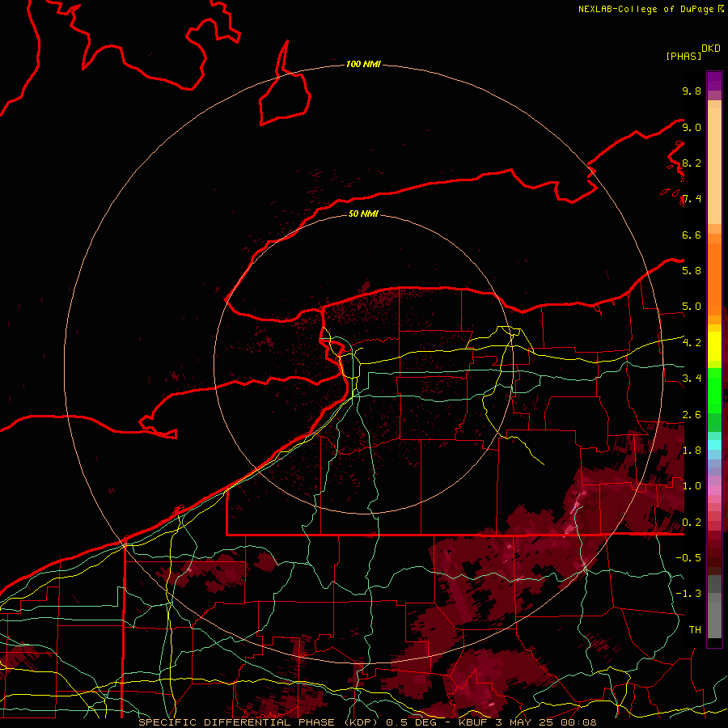Click the -1.3 scale value

point(688,594)
